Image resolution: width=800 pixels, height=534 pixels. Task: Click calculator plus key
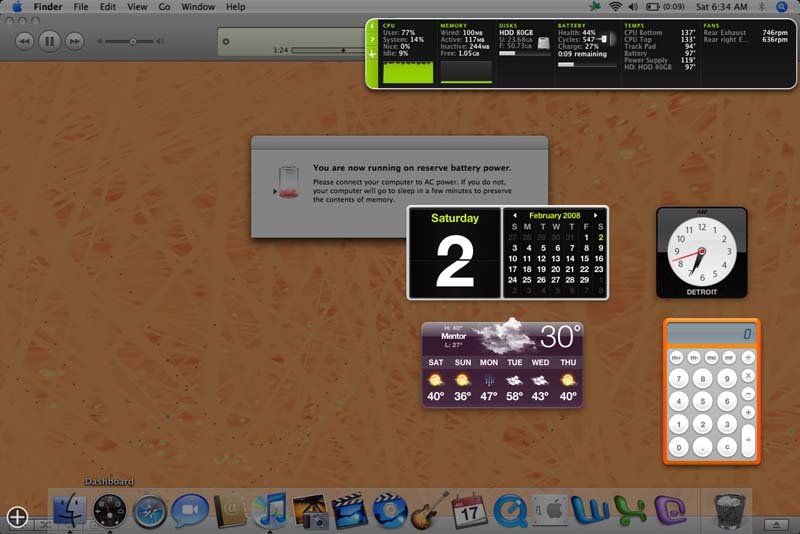pyautogui.click(x=748, y=412)
